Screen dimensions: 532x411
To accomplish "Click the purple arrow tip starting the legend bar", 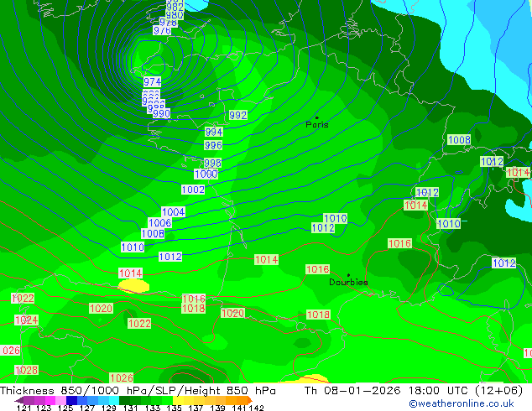I will (x=19, y=400).
